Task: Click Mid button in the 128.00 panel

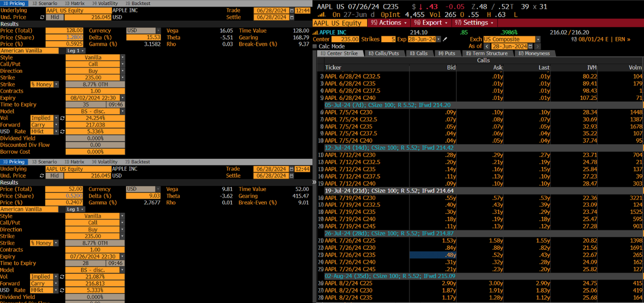Action: click(55, 17)
